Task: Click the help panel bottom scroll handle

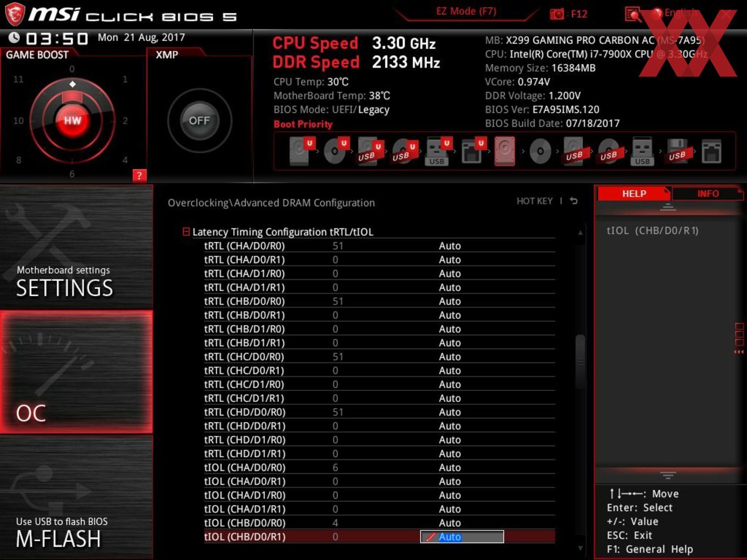Action: click(x=668, y=475)
